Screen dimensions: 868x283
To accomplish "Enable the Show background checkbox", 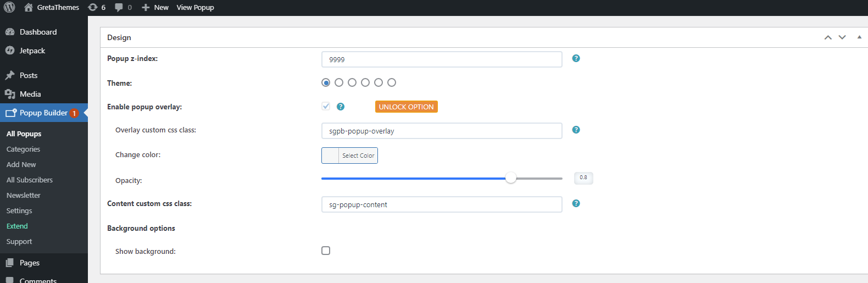I will tap(326, 251).
